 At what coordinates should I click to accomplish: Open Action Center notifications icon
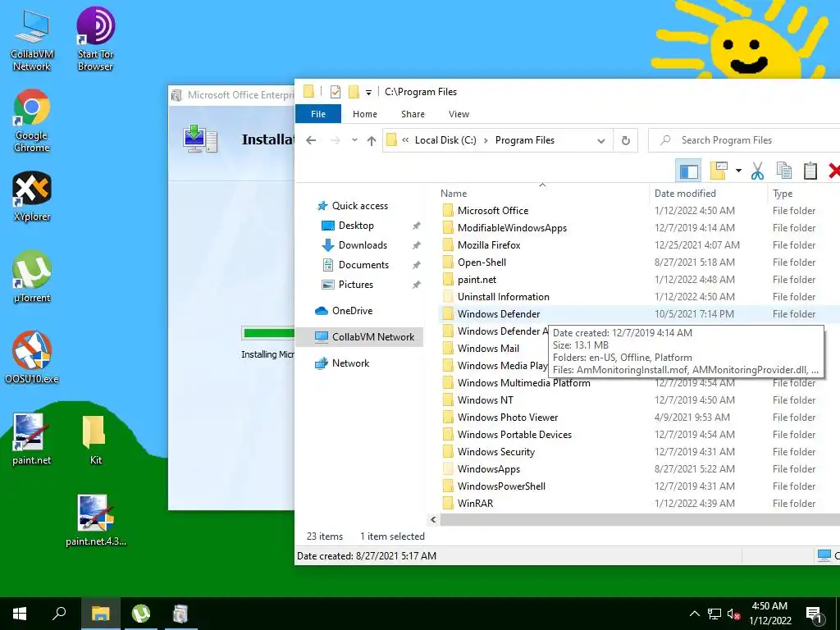(814, 614)
